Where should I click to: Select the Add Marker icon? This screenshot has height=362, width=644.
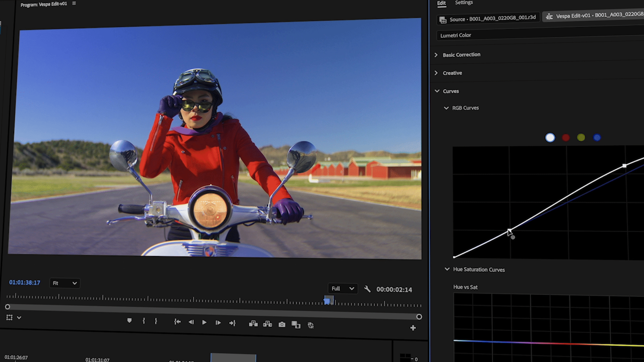[x=130, y=321]
